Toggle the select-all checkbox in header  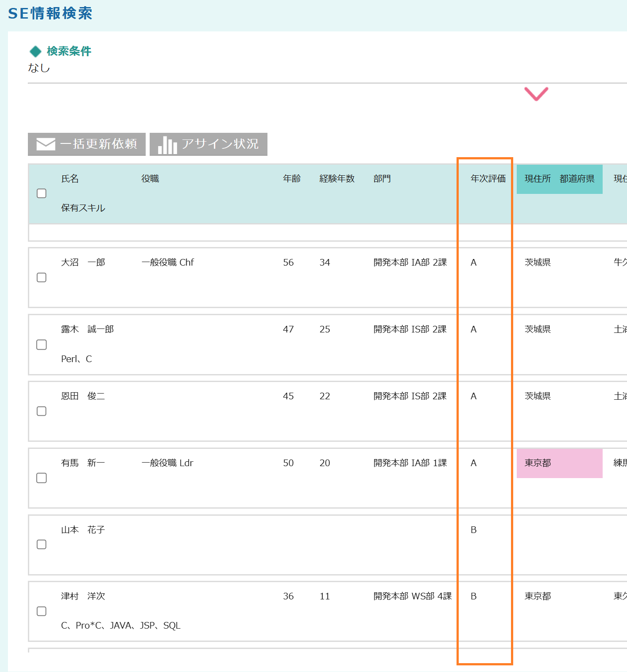point(42,193)
